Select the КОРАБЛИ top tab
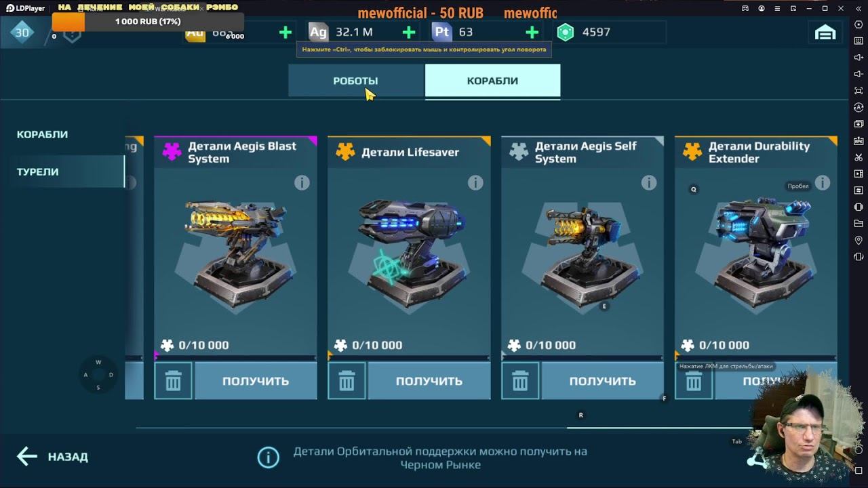 [x=492, y=81]
